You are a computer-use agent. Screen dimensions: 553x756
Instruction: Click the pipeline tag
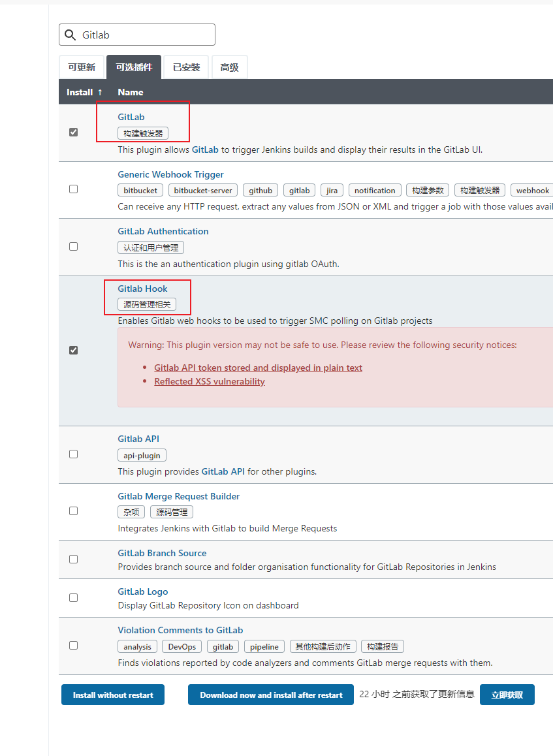click(264, 646)
